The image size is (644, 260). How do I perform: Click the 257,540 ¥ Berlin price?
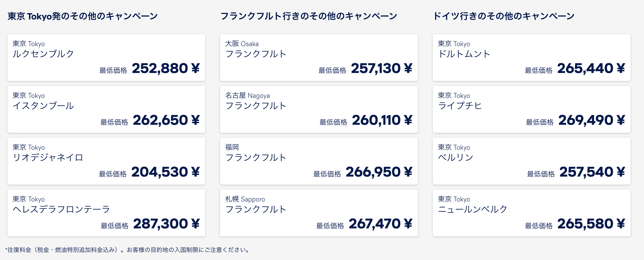(592, 172)
